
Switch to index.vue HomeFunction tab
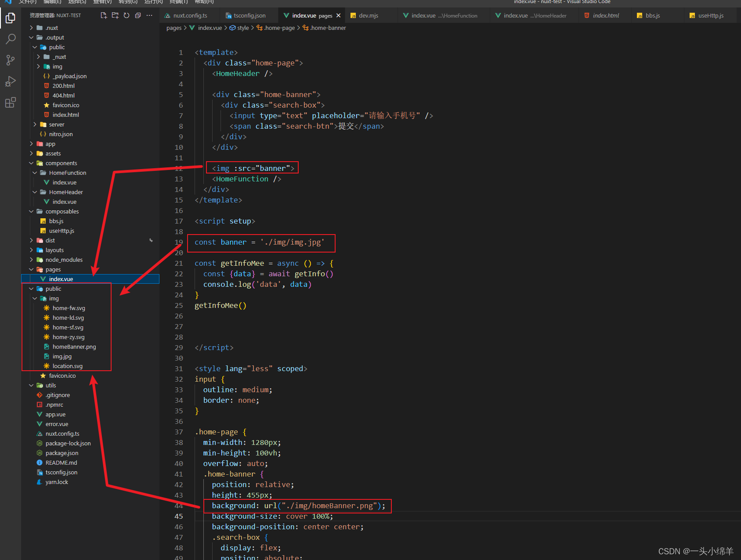pos(444,15)
